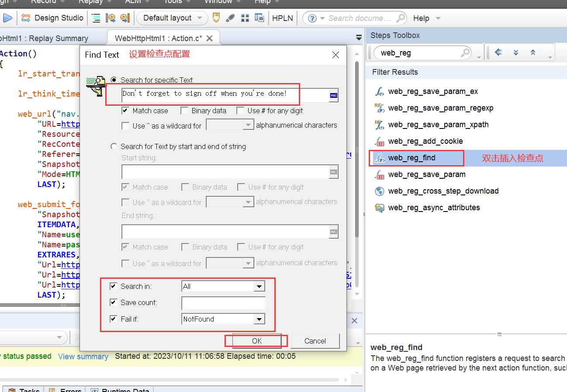Toggle the 'Fail if' checkbox
This screenshot has width=567, height=392.
114,319
